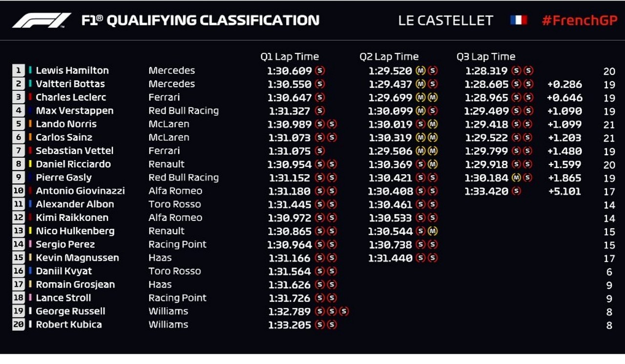625x364 pixels.
Task: Click the French flag icon
Action: point(519,20)
